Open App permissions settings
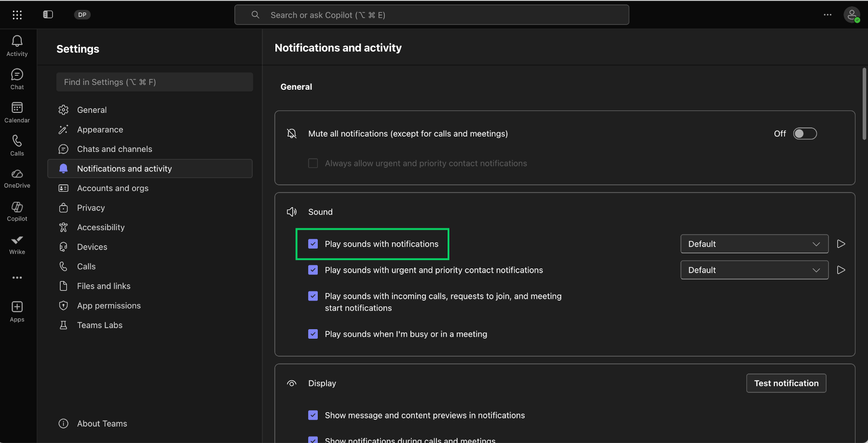 point(150,305)
